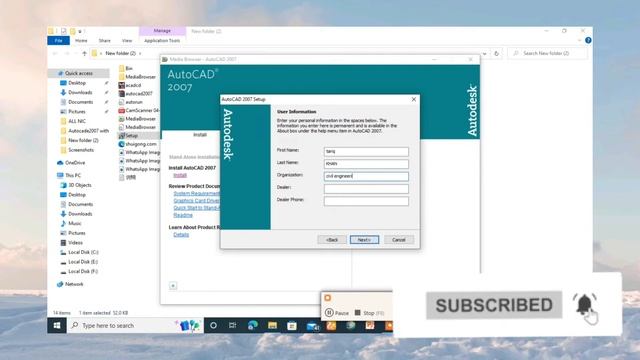The width and height of the screenshot is (640, 360).
Task: Click the empty Dealer input field
Action: (x=366, y=189)
